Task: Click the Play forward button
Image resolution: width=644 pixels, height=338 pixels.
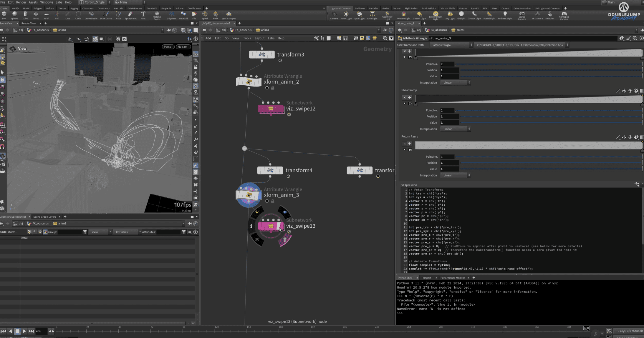Action: tap(24, 331)
